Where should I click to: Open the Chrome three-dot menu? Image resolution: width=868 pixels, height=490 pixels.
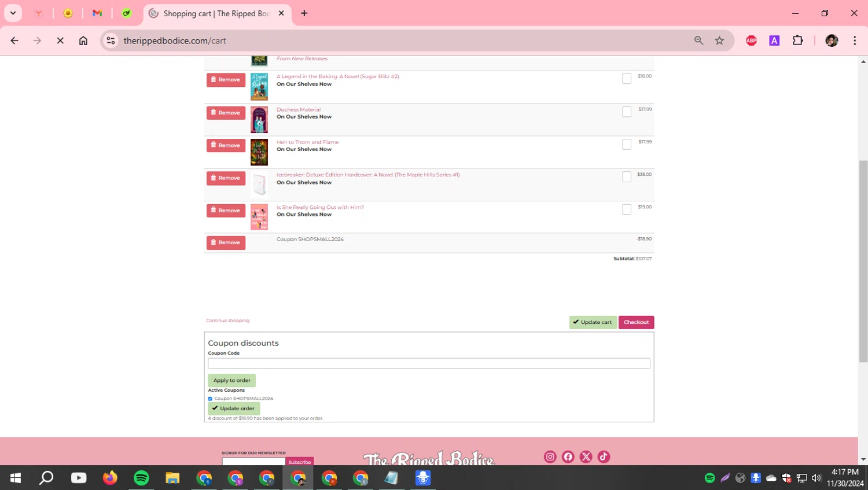click(x=855, y=40)
